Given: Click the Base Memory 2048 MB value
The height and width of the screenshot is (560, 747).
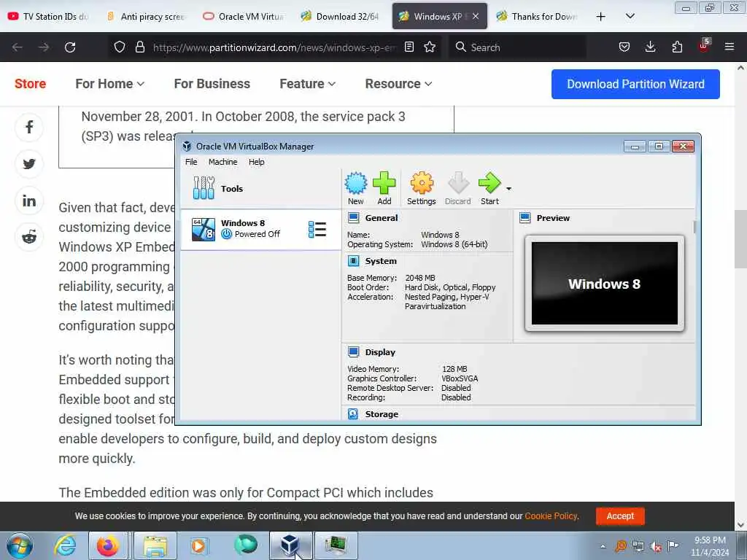Looking at the screenshot, I should [420, 278].
